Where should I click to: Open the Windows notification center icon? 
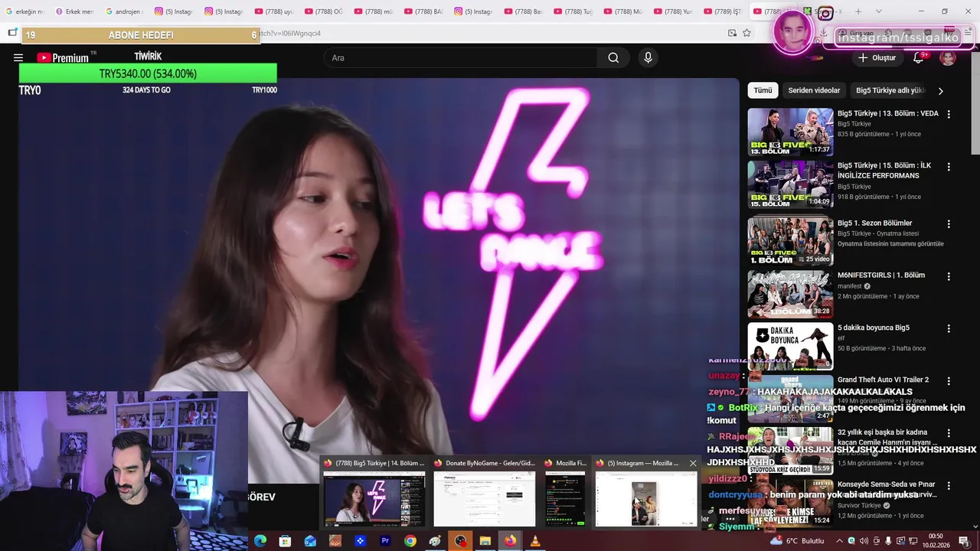pos(964,541)
